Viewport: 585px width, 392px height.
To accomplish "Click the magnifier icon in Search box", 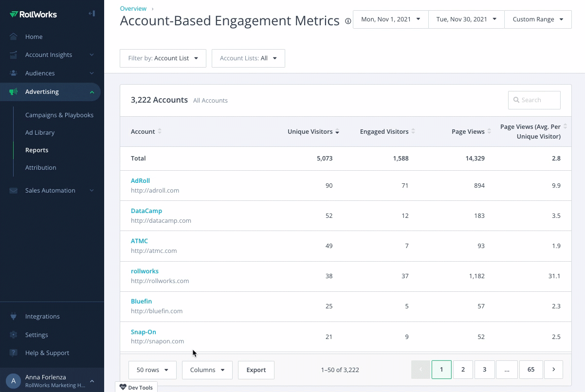I will point(516,100).
